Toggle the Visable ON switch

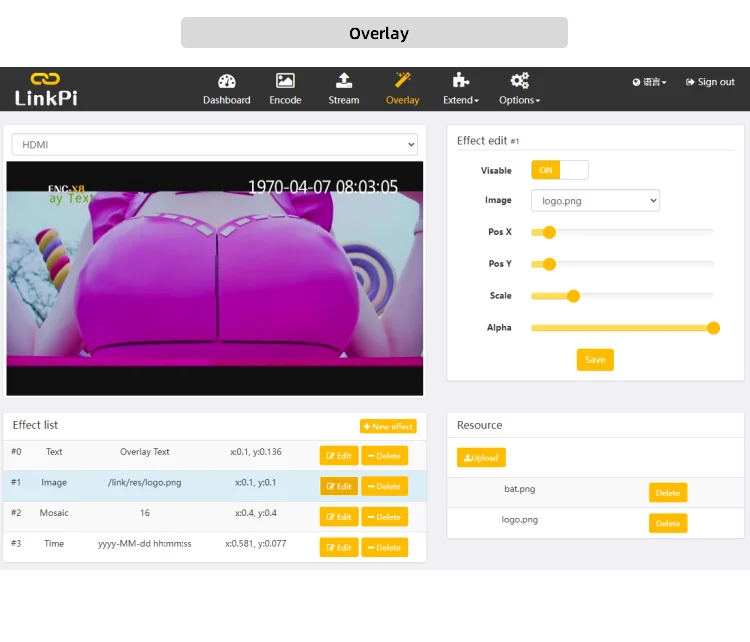click(559, 170)
